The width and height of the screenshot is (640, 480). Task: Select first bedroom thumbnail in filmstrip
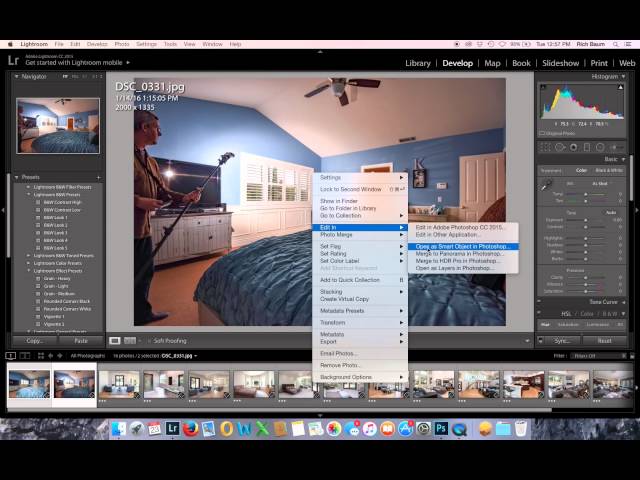tap(29, 384)
